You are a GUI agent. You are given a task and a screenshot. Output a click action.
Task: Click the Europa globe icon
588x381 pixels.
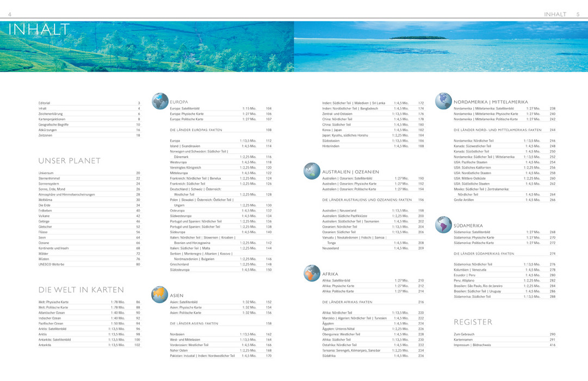tap(160, 101)
